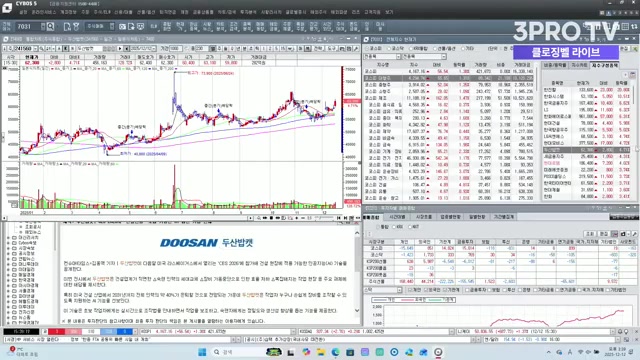Open the 해외주식 menu
Screen dimensions: 640x360
coord(318,12)
